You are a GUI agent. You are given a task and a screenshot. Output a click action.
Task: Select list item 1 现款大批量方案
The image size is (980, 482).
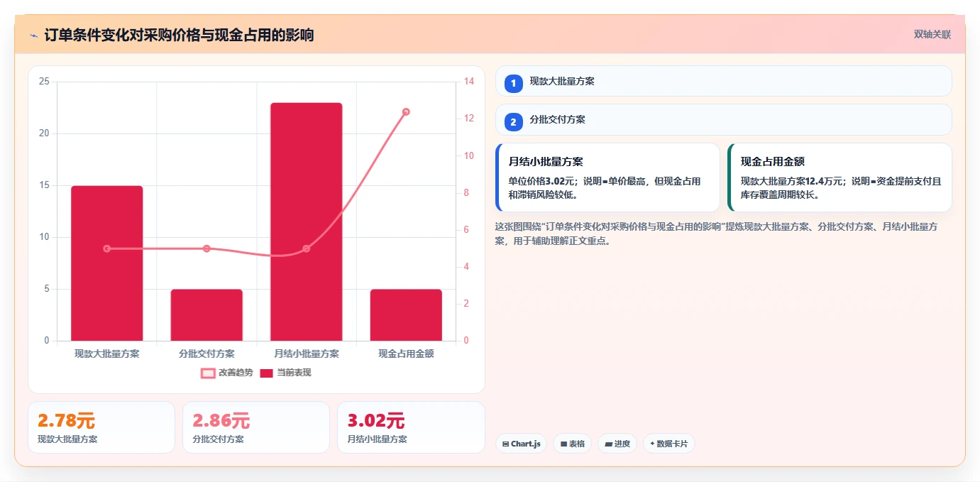coord(723,81)
